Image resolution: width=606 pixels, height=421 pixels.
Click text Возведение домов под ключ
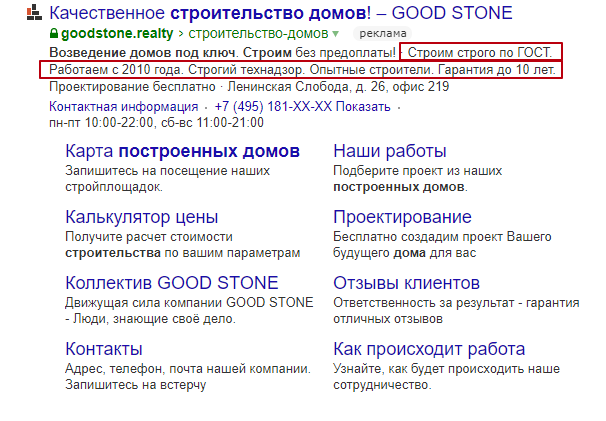click(142, 52)
